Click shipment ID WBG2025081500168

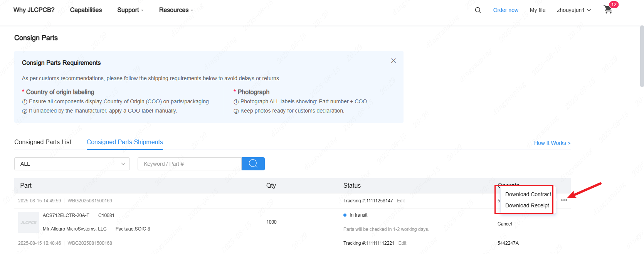tap(90, 243)
